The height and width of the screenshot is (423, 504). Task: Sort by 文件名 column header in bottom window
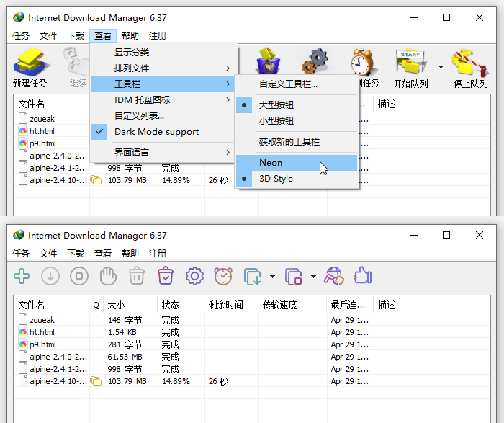point(51,305)
